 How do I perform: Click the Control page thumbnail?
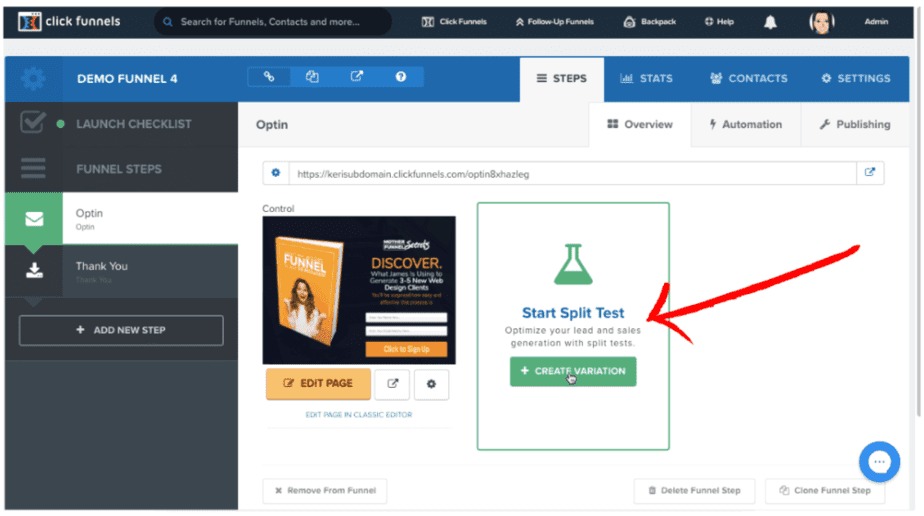tap(359, 290)
